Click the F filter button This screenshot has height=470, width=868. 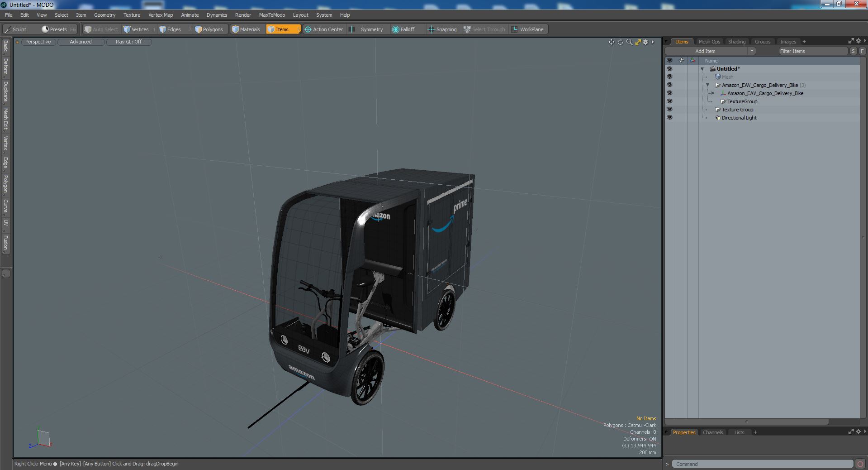tap(862, 51)
